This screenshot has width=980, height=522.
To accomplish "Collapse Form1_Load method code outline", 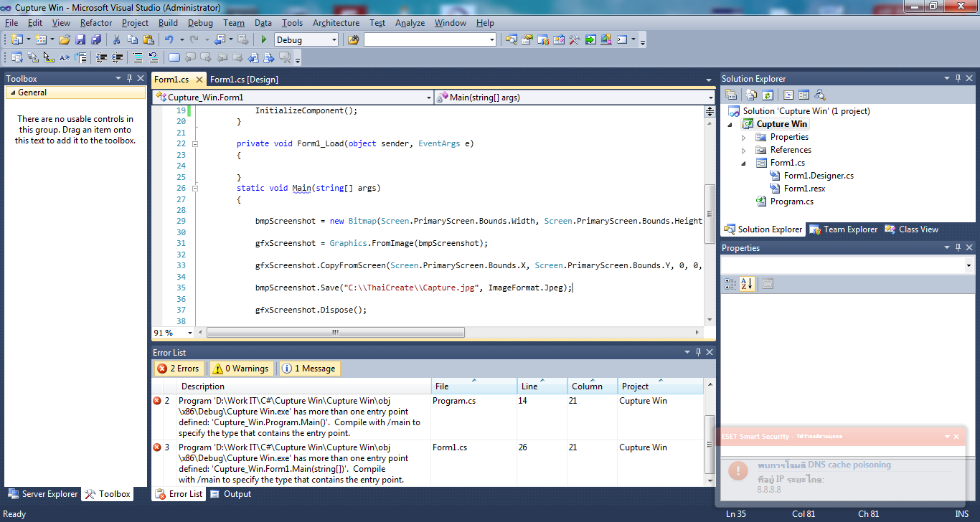I will pos(195,143).
